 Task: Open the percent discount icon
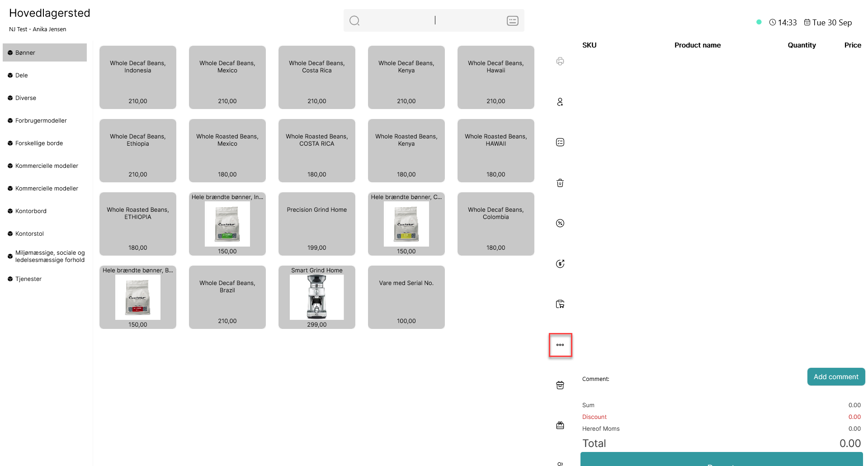tap(560, 223)
